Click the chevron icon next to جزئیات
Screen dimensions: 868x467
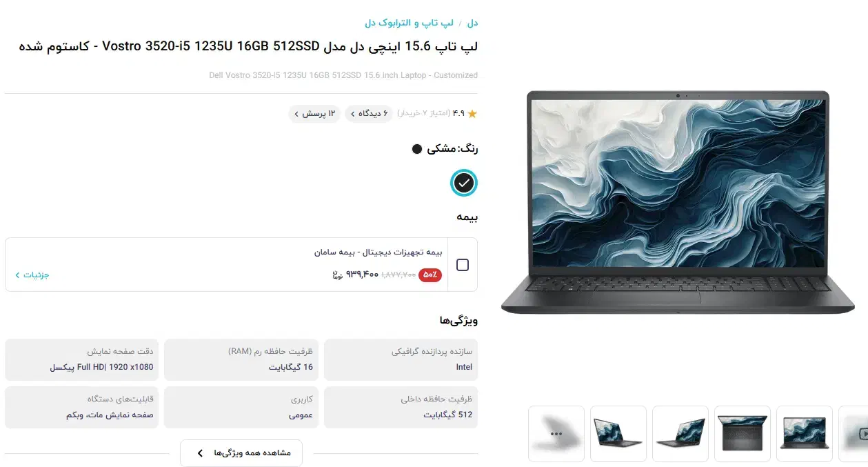18,275
